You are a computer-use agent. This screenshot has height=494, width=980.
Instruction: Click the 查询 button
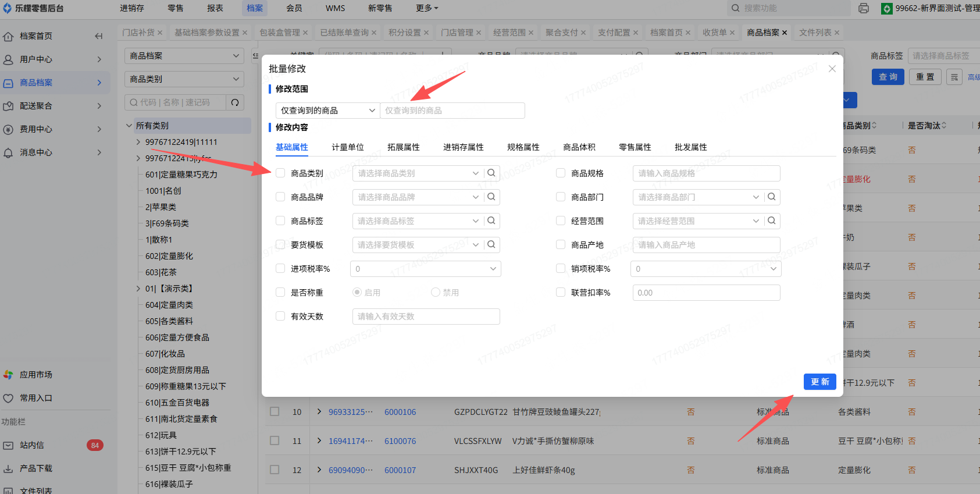(x=888, y=77)
